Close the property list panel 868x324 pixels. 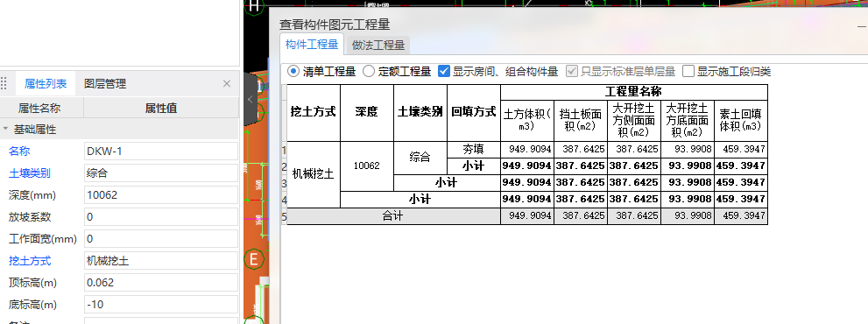pos(226,84)
